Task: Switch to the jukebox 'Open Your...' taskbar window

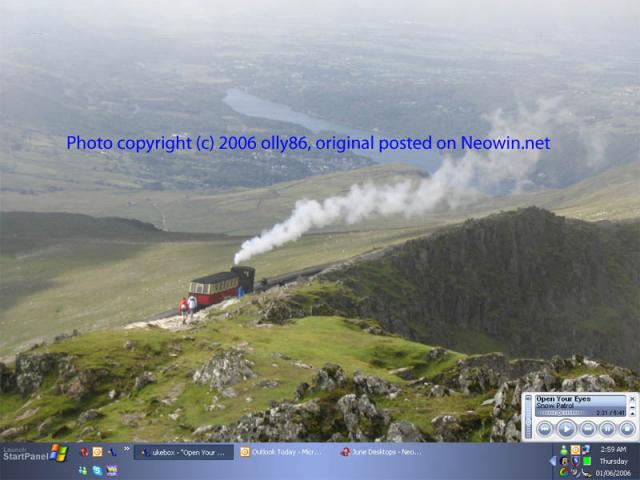Action: 184,452
